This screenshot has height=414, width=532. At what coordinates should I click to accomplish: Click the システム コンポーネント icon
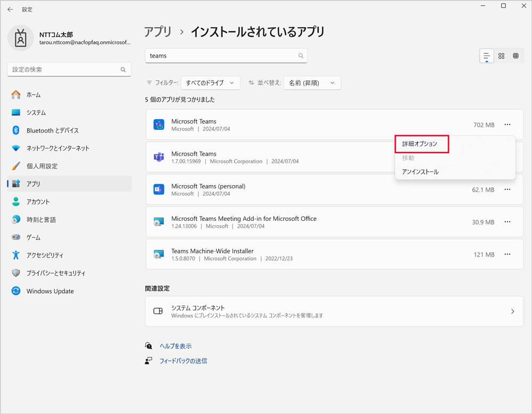(x=158, y=311)
